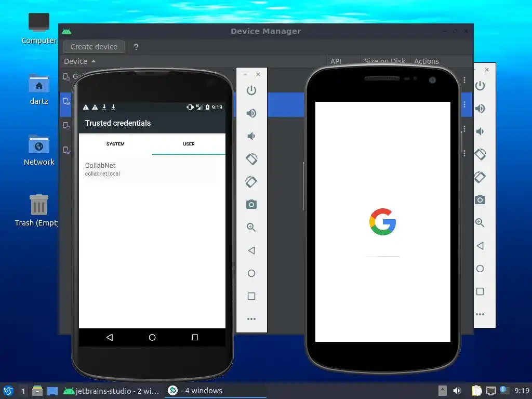Rotate right icon on left emulator toolbar
Screen dimensions: 532x399
pos(251,181)
